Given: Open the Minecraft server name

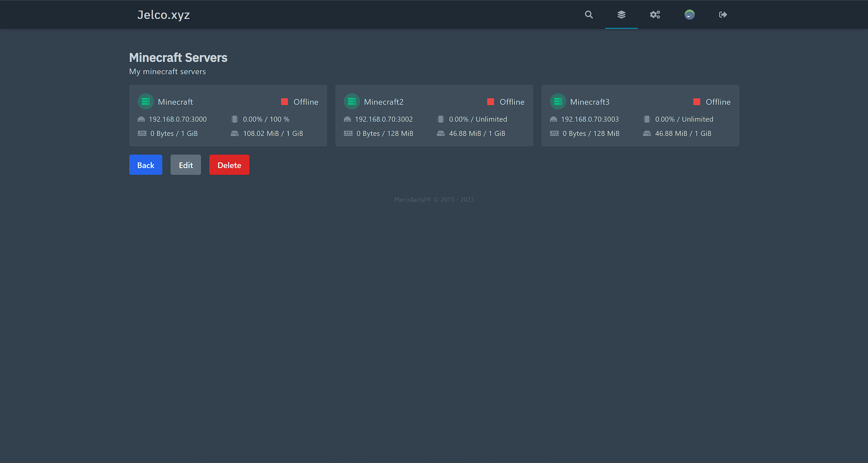Looking at the screenshot, I should pyautogui.click(x=175, y=102).
